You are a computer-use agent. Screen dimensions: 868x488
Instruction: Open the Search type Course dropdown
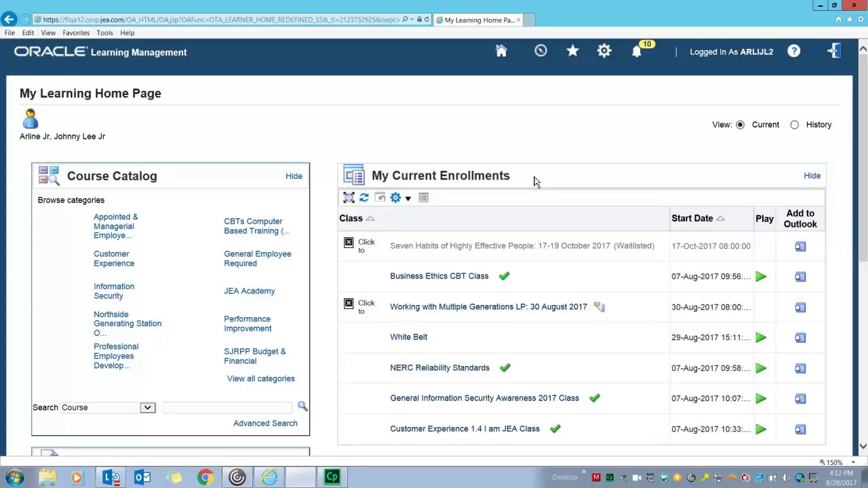(x=108, y=407)
